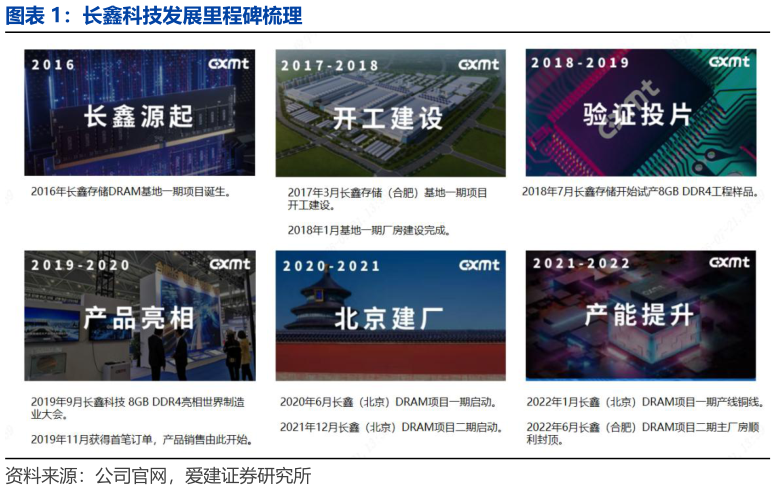776x490 pixels.
Task: Click the cxmt logo on the 2018-2019 card
Action: pos(729,61)
